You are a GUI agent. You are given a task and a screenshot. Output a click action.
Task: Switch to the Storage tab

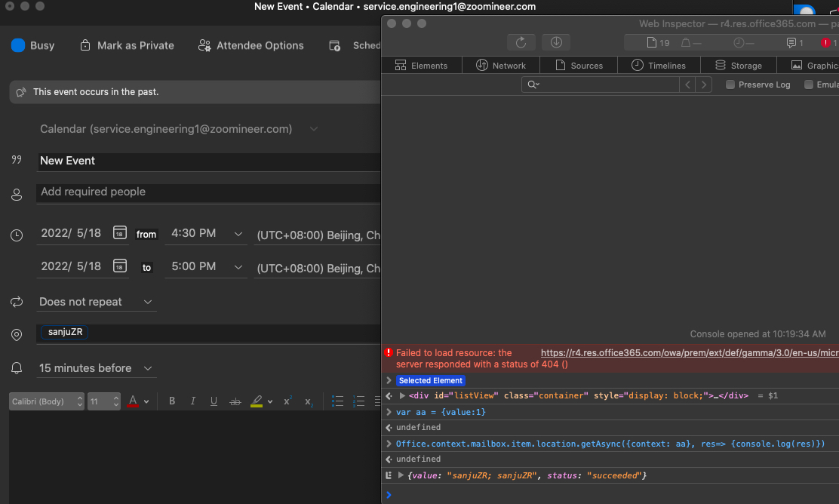pyautogui.click(x=738, y=65)
